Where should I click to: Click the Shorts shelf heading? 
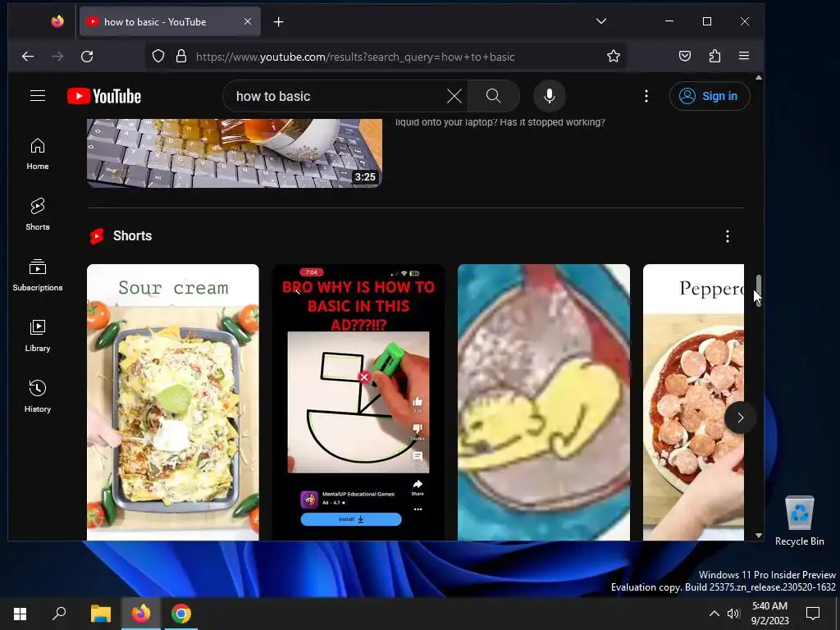pyautogui.click(x=132, y=235)
